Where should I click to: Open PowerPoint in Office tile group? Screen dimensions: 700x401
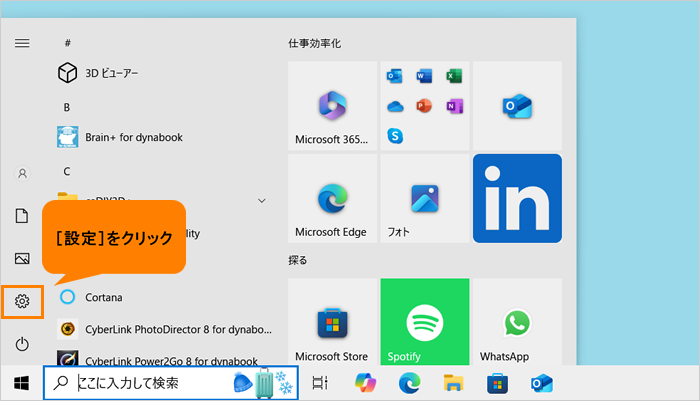point(424,106)
